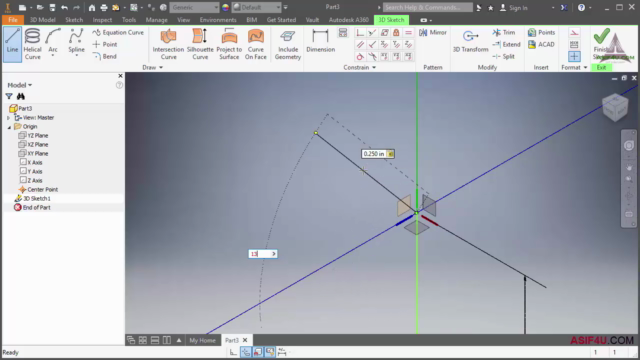
Task: Choose the Helical Curve tool
Action: (32, 44)
